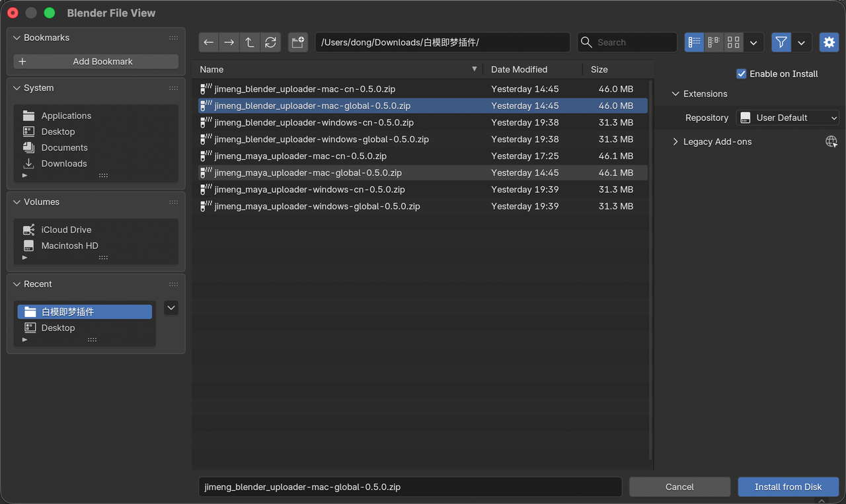Click plus icon on Add Bookmark
The width and height of the screenshot is (846, 504).
[22, 61]
